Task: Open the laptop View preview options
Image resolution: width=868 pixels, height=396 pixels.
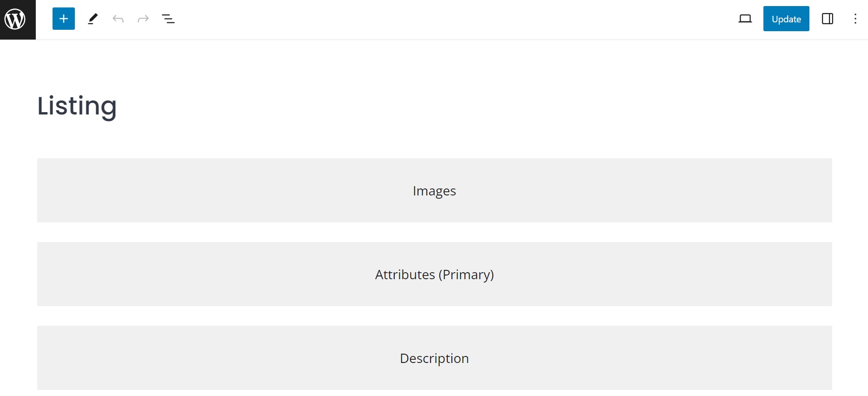Action: [745, 19]
